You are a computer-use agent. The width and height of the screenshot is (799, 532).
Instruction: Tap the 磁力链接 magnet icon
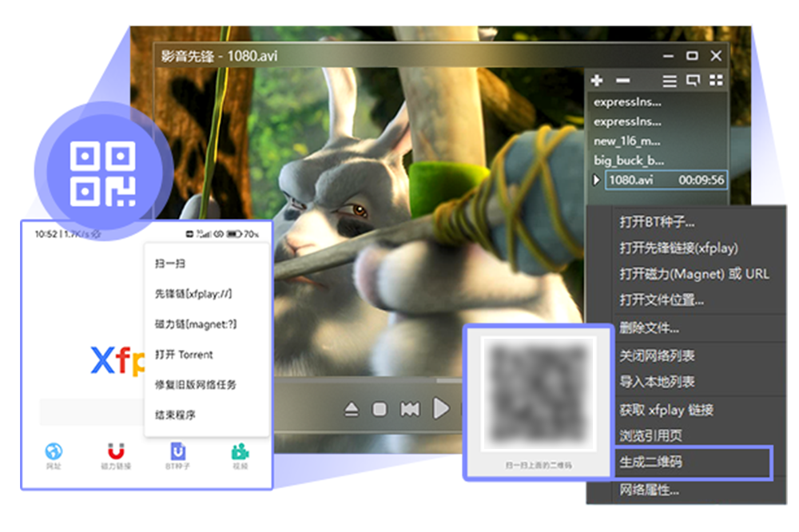click(x=116, y=451)
